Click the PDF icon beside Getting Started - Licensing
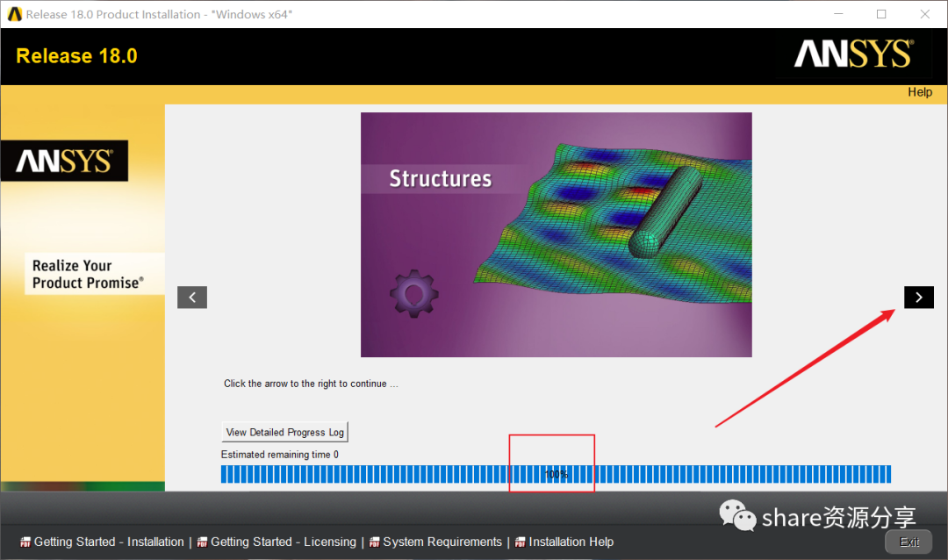The width and height of the screenshot is (948, 560). click(202, 542)
